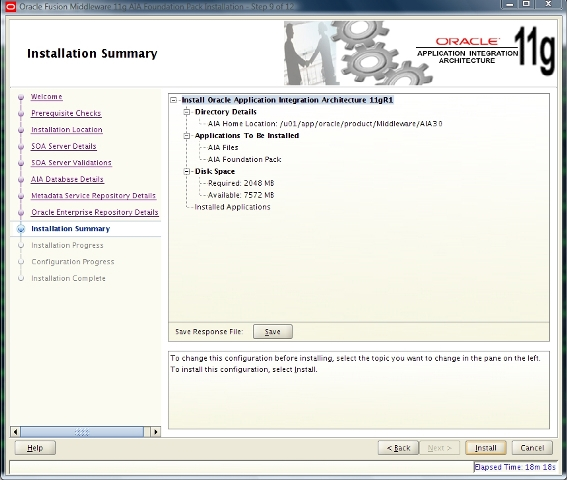
Task: Select the Required: 2048 MB row
Action: [x=241, y=183]
